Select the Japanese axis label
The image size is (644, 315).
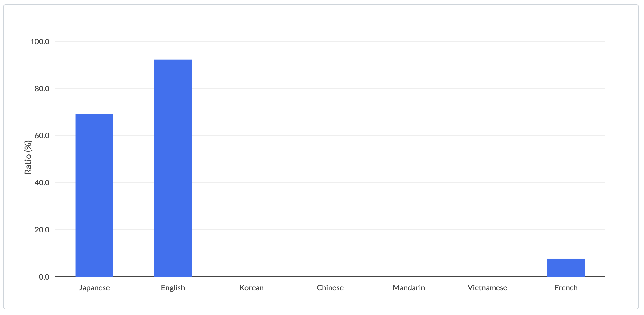[94, 288]
